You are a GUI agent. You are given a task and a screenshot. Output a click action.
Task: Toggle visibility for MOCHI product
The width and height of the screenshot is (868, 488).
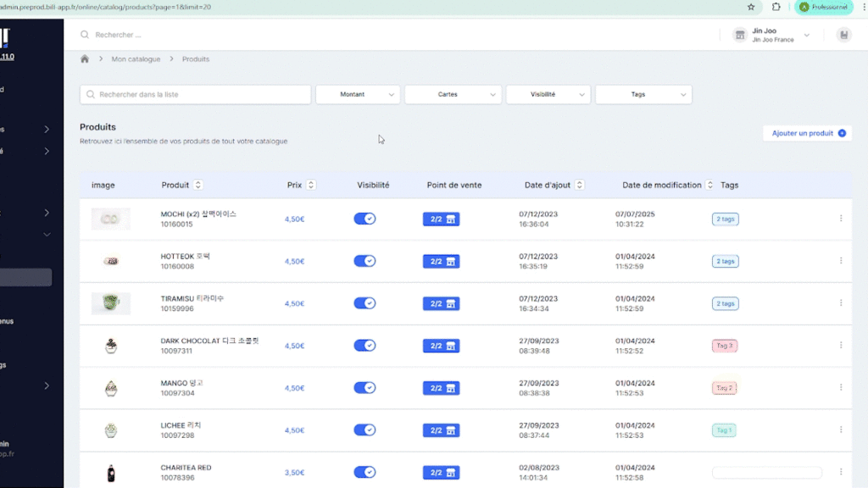pyautogui.click(x=364, y=219)
